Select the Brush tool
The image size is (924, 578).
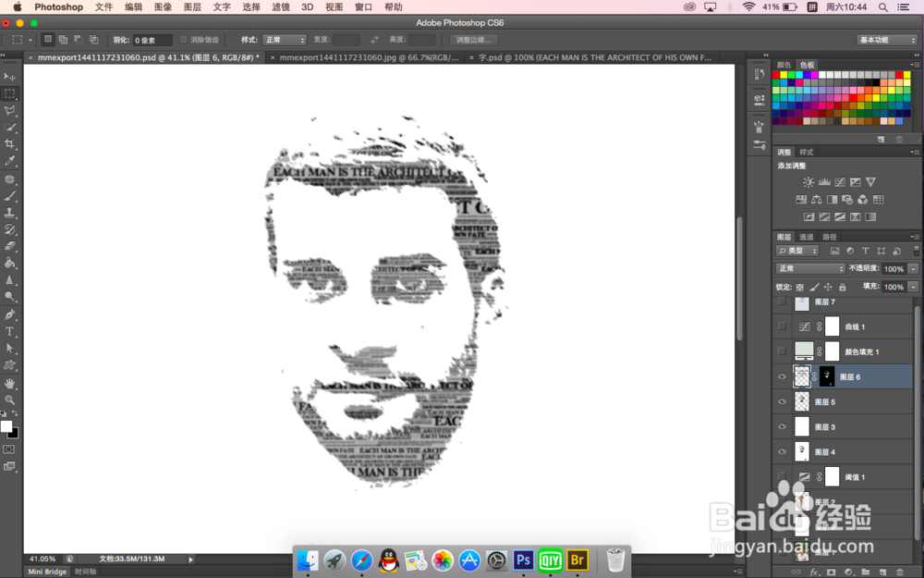[x=10, y=196]
